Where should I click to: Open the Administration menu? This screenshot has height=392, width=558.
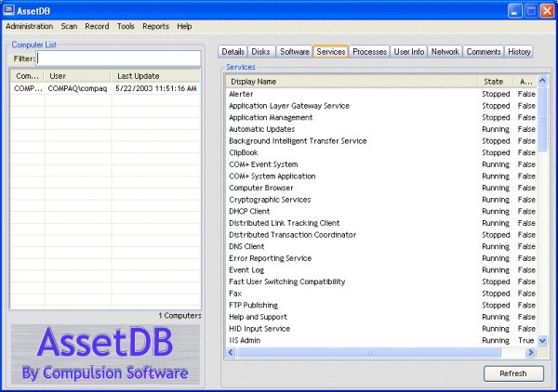(x=29, y=26)
